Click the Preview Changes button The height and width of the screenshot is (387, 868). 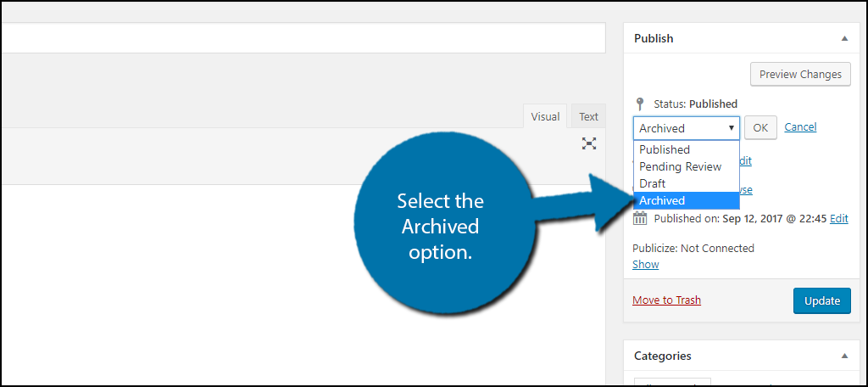coord(800,75)
